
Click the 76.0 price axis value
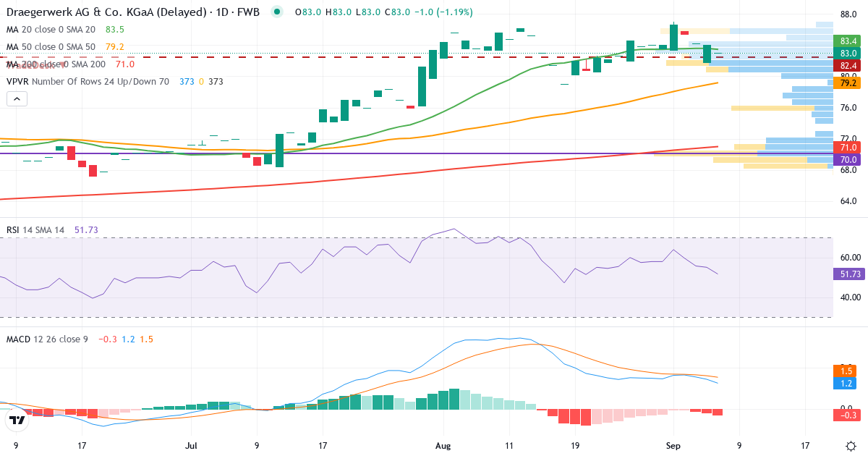tap(848, 108)
